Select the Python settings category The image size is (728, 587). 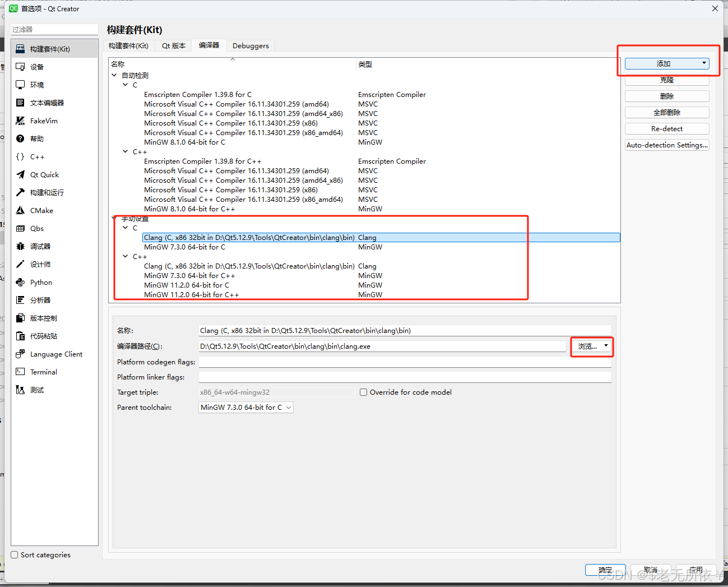[x=40, y=282]
